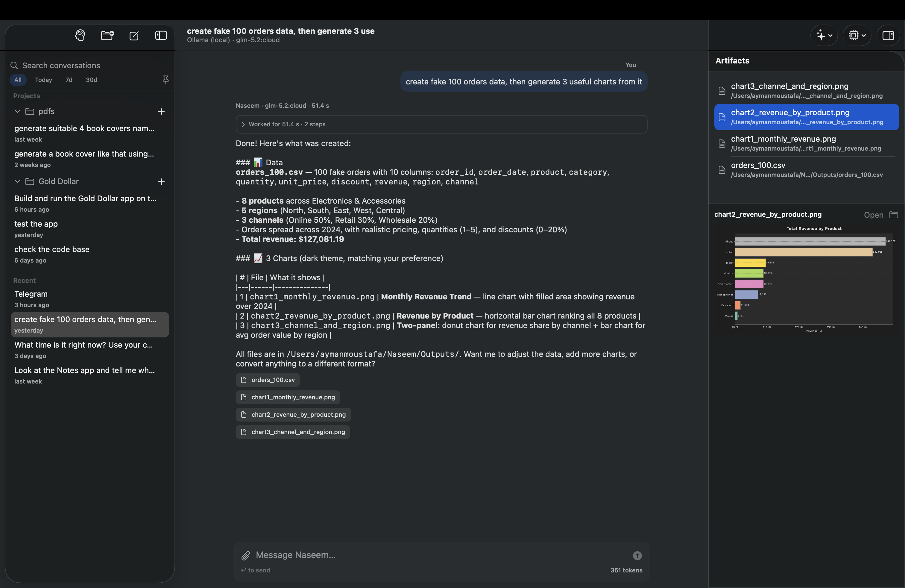This screenshot has width=905, height=588.
Task: Click the send message arrow button
Action: (x=637, y=556)
